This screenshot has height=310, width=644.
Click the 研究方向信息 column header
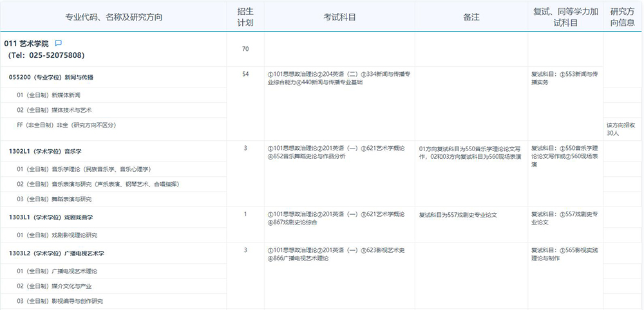coord(622,17)
